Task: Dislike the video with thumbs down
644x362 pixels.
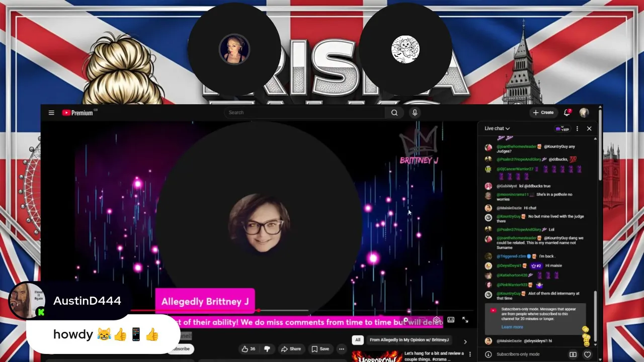Action: (x=267, y=349)
